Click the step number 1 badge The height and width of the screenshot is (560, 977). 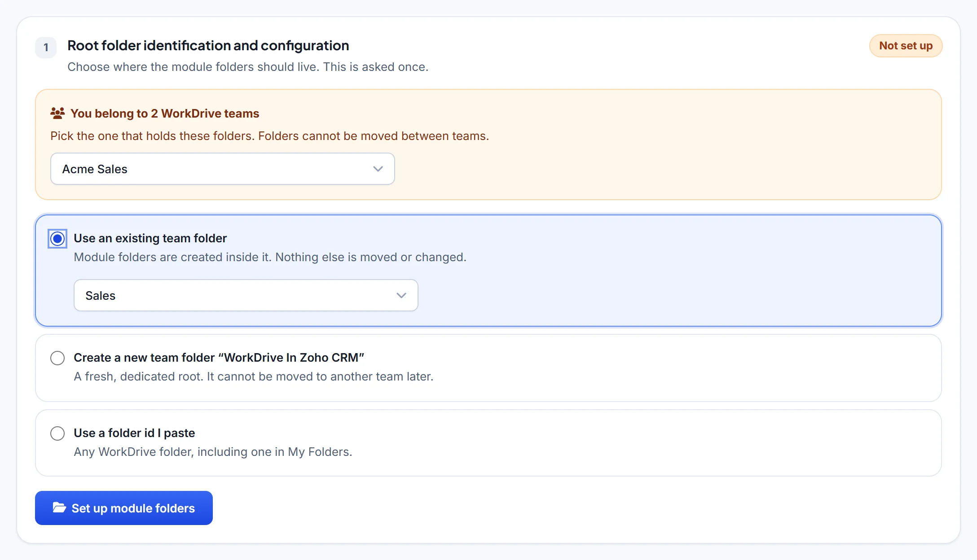click(x=46, y=48)
